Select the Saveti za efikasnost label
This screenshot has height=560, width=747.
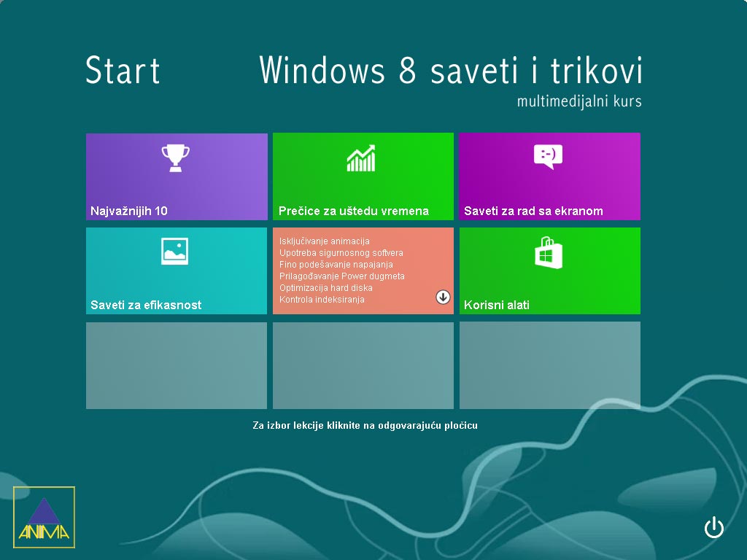146,306
